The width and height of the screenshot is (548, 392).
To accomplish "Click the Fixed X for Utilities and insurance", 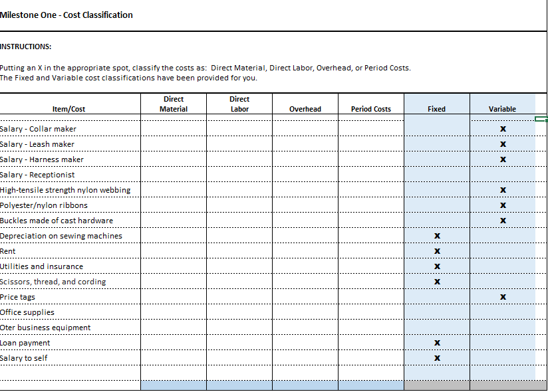I will point(437,266).
